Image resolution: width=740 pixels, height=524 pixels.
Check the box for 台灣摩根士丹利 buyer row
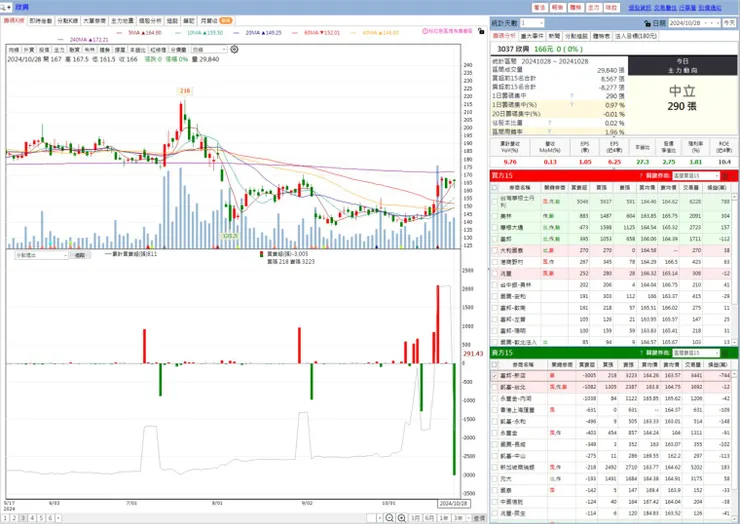pyautogui.click(x=495, y=202)
